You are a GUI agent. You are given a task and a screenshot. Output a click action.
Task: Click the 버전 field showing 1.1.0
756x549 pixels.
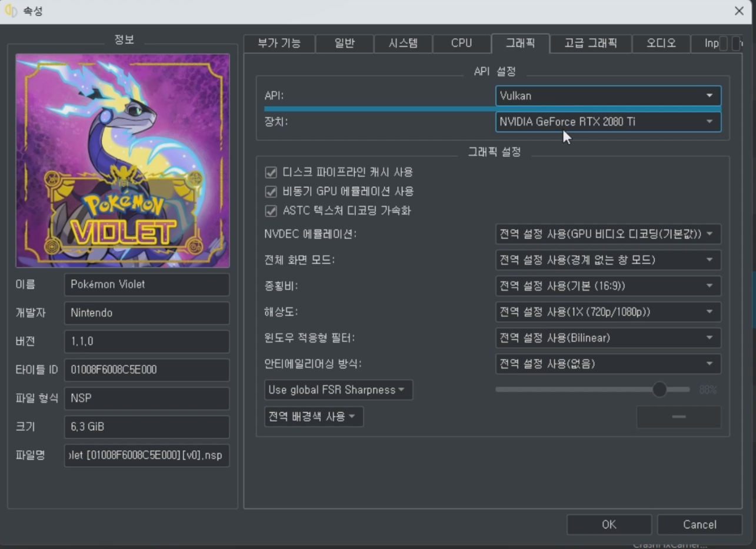tap(146, 342)
